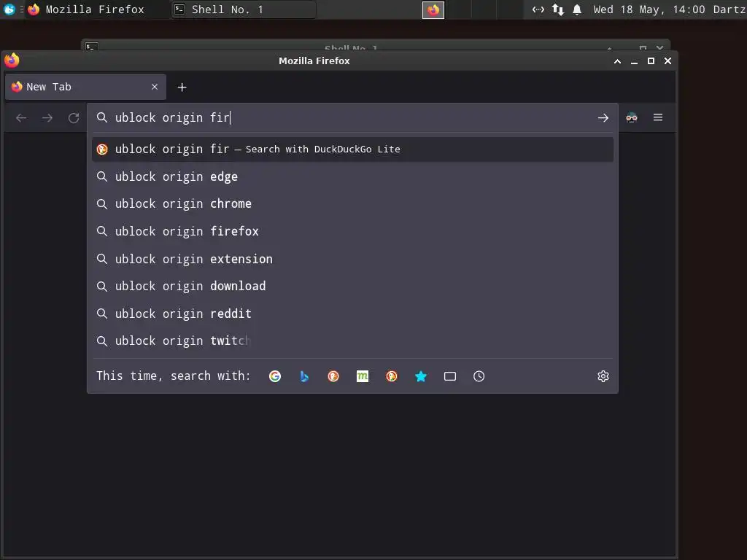Open the notifications bell icon
The height and width of the screenshot is (560, 747).
(577, 9)
